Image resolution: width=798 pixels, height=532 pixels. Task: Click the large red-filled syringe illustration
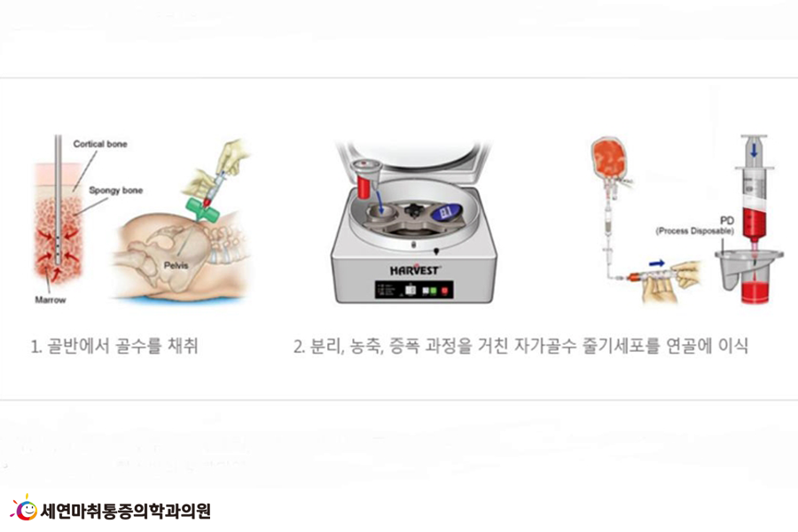pyautogui.click(x=754, y=188)
